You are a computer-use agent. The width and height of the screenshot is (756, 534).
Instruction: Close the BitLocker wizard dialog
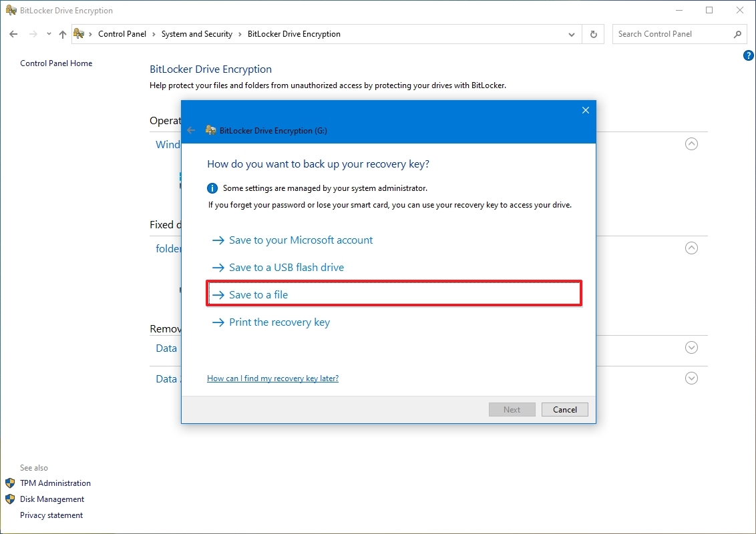pos(585,110)
